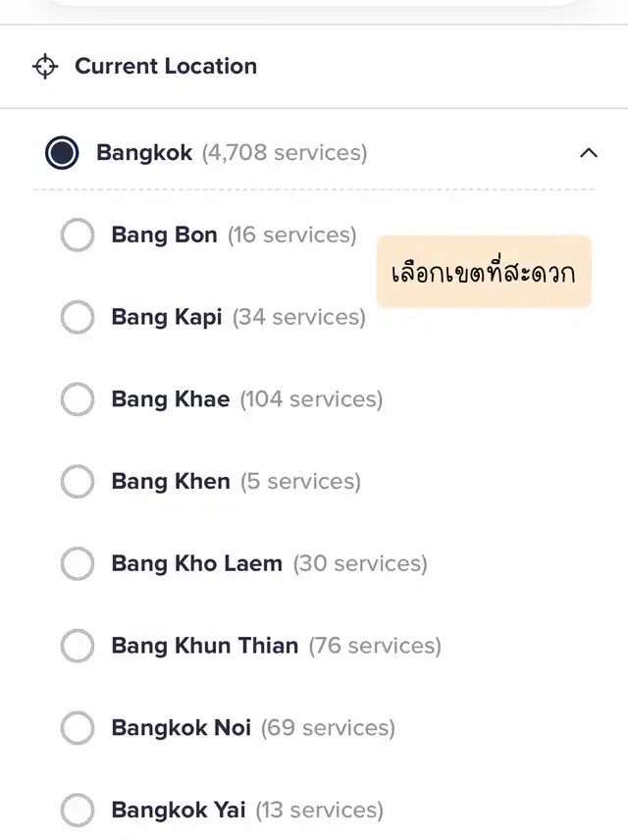
Task: Tap the Bangkok province name
Action: [144, 153]
